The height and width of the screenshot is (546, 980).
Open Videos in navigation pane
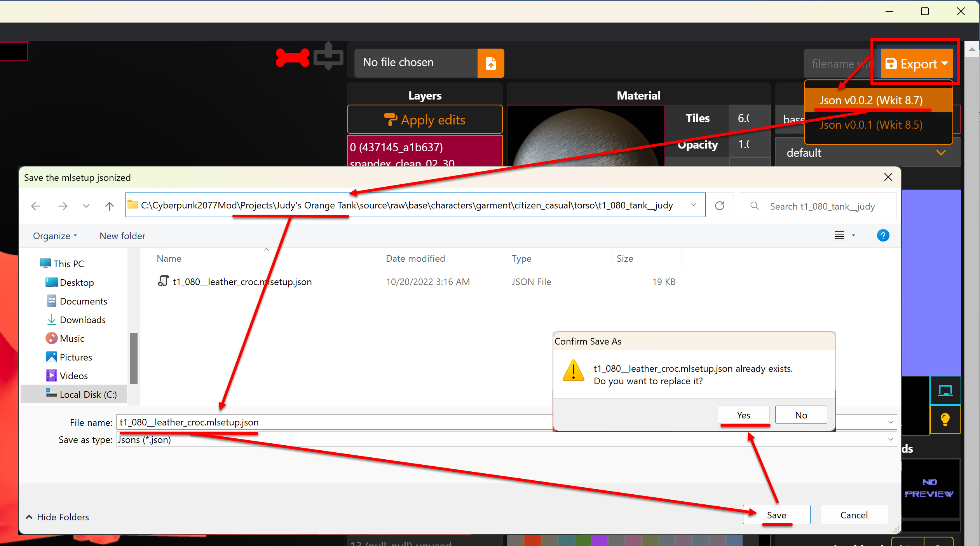(67, 376)
